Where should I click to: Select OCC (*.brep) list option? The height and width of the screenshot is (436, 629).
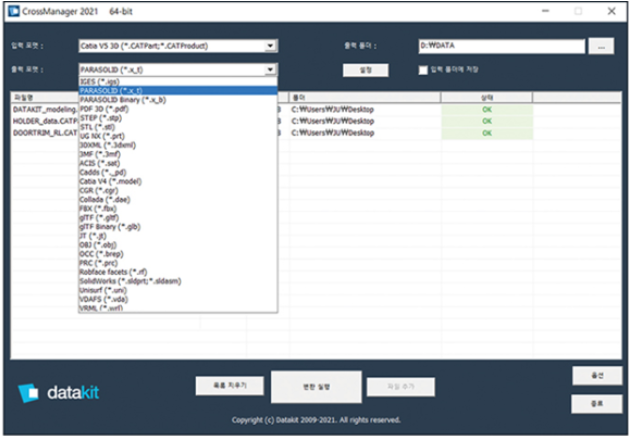click(x=178, y=254)
